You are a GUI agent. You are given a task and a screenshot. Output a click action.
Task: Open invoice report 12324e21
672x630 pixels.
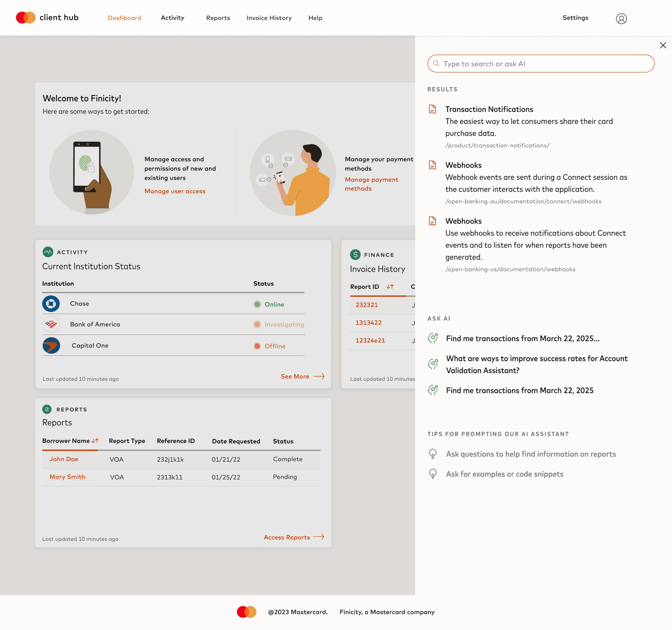[370, 340]
